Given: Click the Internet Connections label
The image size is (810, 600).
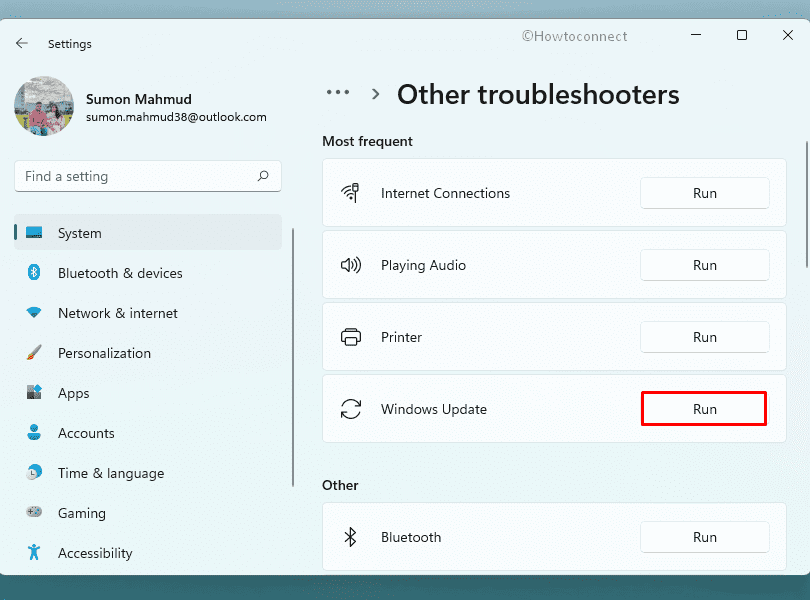Looking at the screenshot, I should click(445, 193).
